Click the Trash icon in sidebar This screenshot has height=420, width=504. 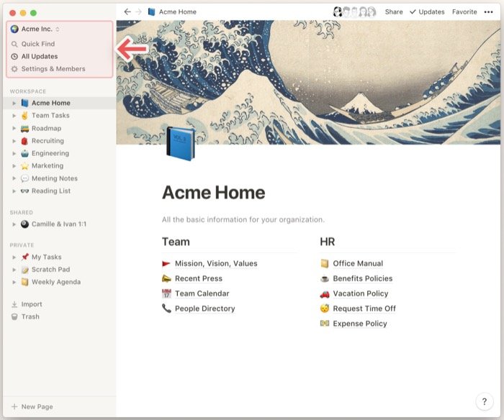coord(14,317)
